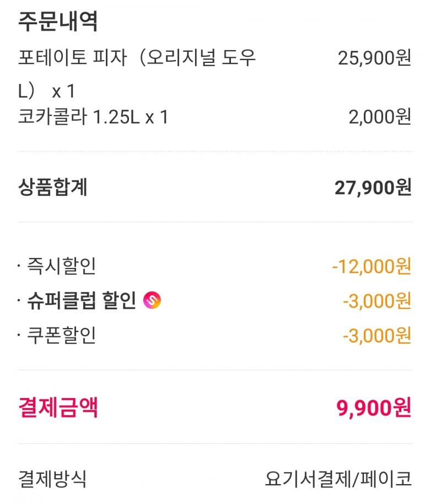430x504 pixels.
Task: Click the 25,900원 pizza price
Action: click(x=374, y=58)
